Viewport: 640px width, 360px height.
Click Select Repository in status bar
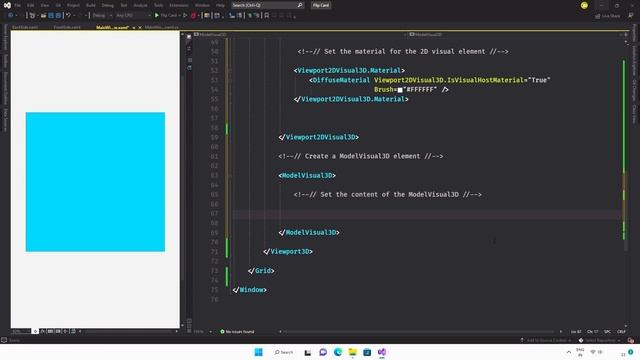600,340
